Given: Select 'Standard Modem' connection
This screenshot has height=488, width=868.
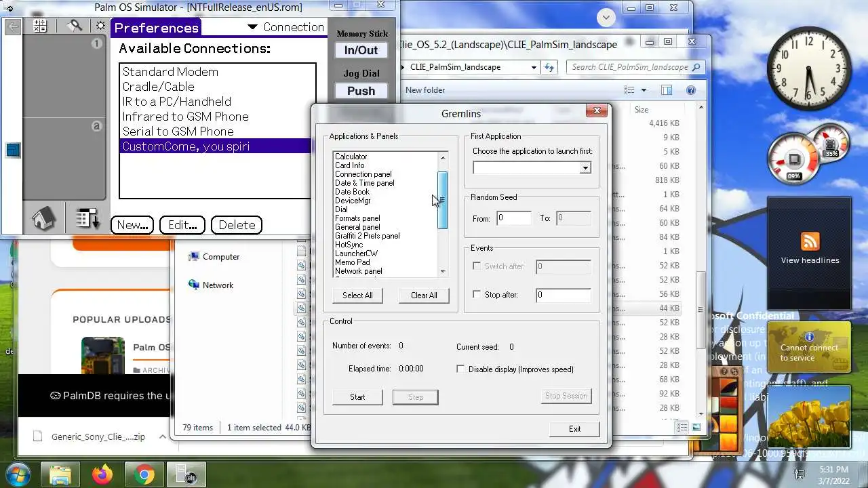Looking at the screenshot, I should pyautogui.click(x=170, y=72).
